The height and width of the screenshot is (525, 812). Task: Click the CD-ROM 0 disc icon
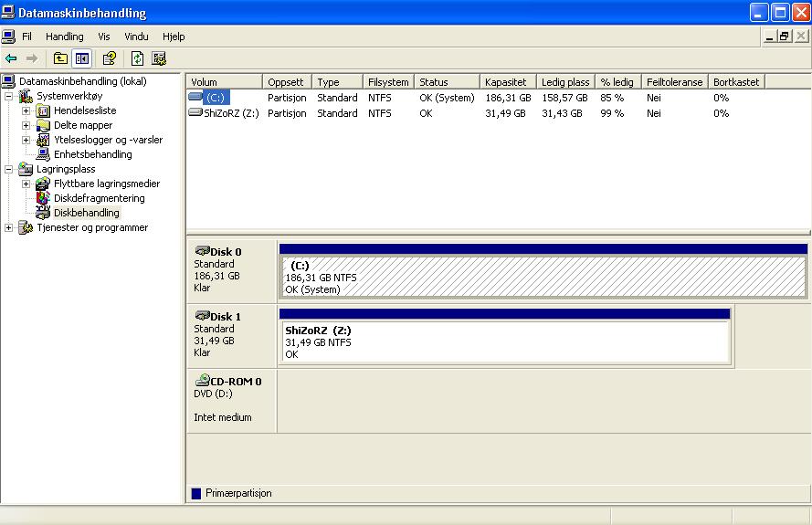(202, 381)
